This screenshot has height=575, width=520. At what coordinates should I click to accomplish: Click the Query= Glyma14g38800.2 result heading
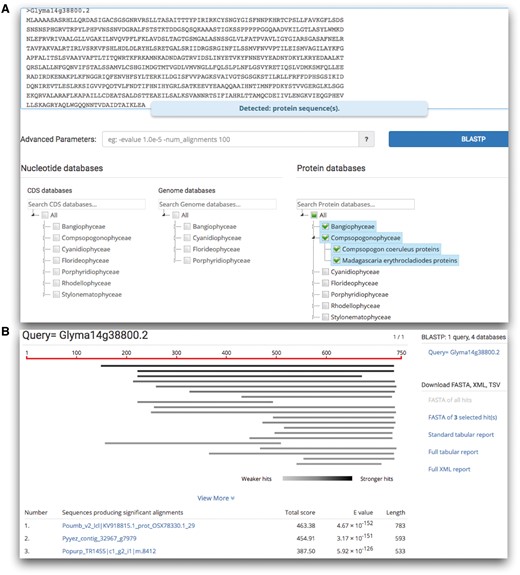click(85, 335)
